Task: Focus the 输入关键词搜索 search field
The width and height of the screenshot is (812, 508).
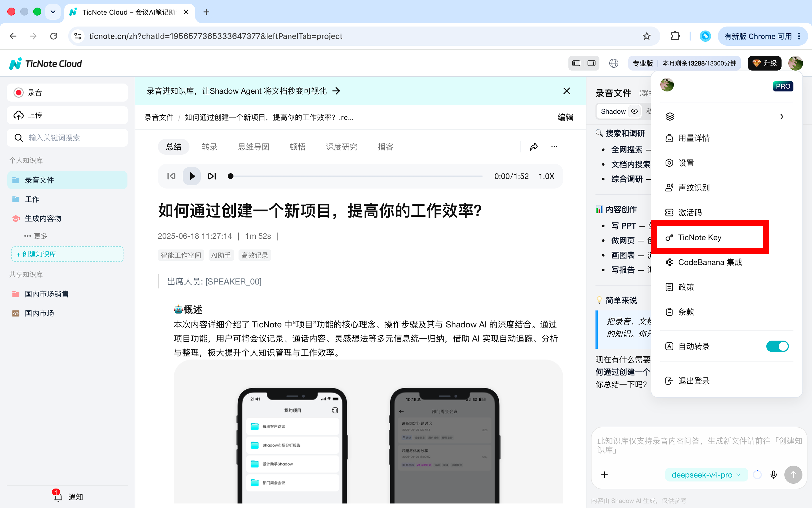Action: tap(67, 137)
